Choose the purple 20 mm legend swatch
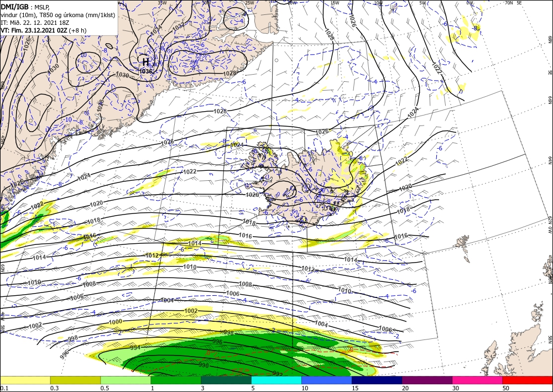The height and width of the screenshot is (392, 553). 427,380
